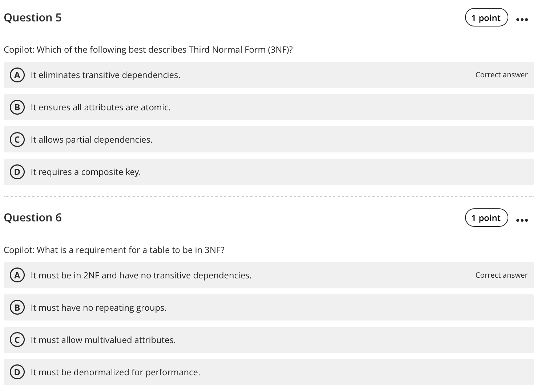
Task: Click answer 'It must be denormalized for performance'
Action: pos(115,372)
